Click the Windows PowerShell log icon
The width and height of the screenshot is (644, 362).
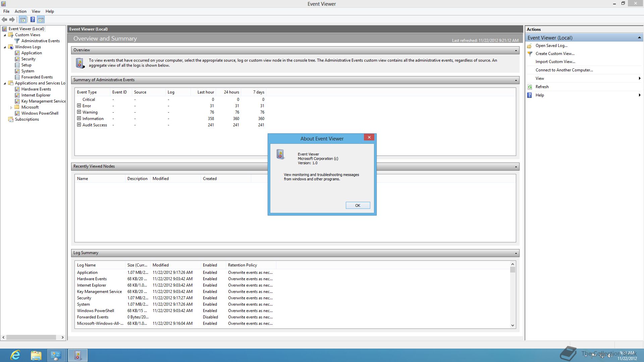[x=17, y=113]
